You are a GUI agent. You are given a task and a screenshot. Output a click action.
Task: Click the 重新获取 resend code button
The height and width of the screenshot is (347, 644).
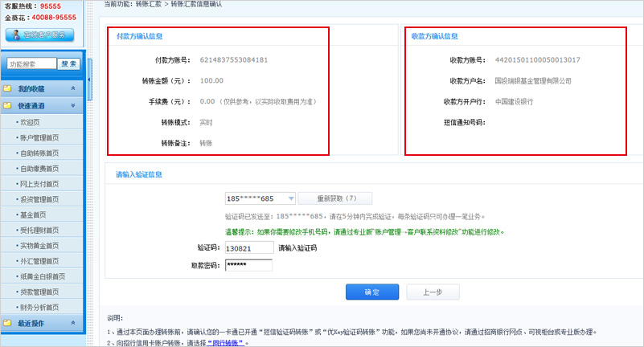click(x=335, y=198)
